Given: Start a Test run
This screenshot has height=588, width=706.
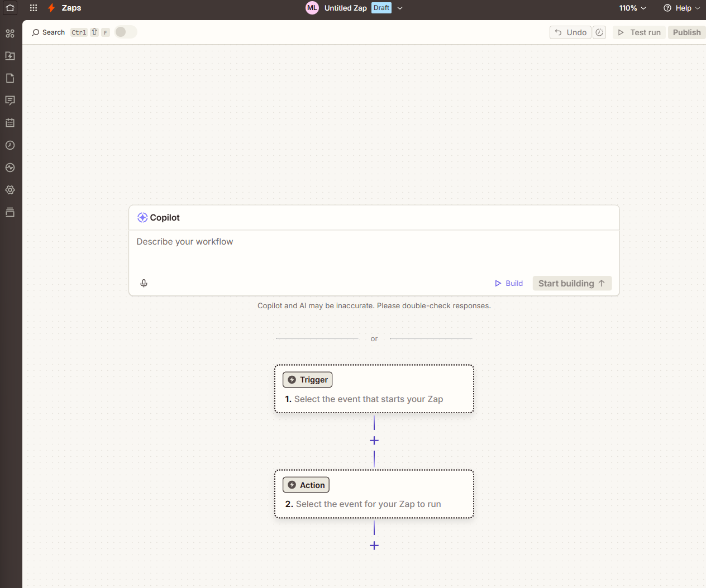Looking at the screenshot, I should [x=639, y=32].
